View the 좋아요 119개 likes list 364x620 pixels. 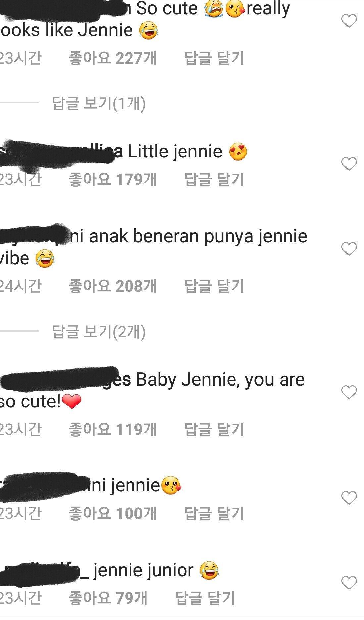pos(113,430)
